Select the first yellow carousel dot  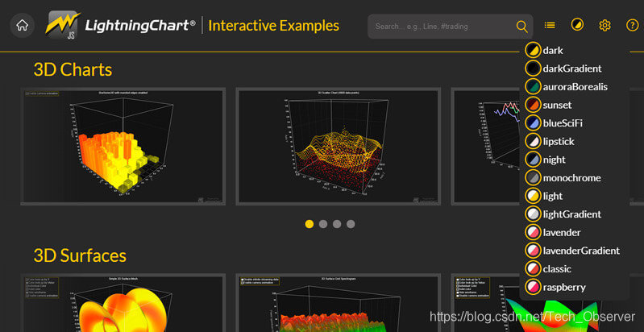310,224
